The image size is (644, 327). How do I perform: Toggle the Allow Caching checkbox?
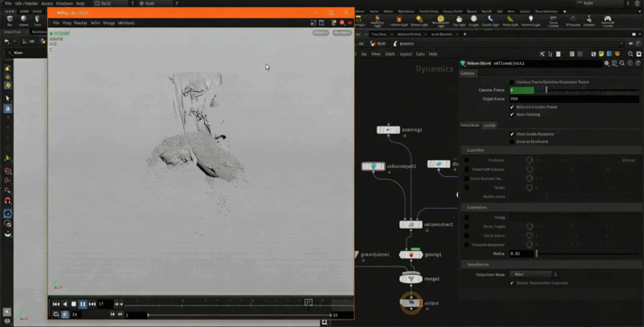click(x=512, y=114)
